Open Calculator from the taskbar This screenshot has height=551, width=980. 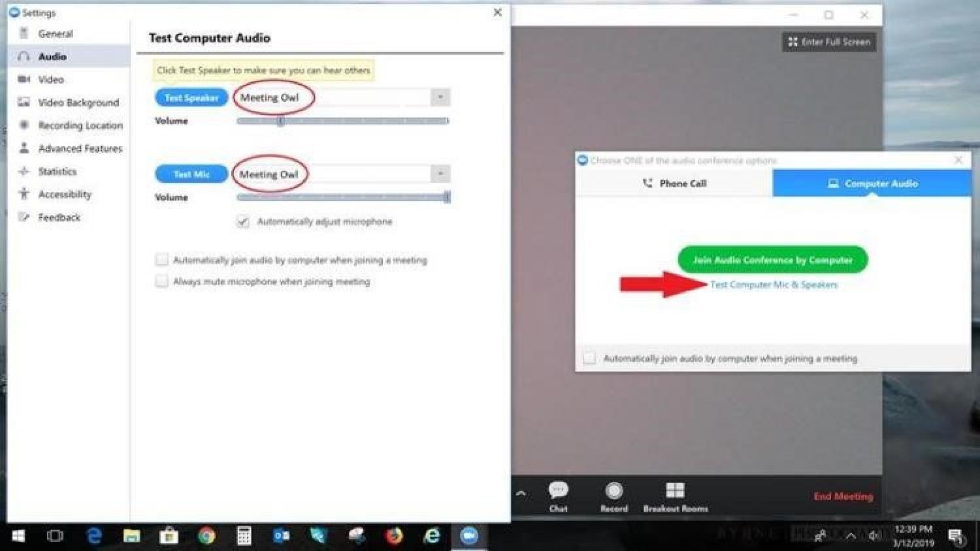[244, 536]
